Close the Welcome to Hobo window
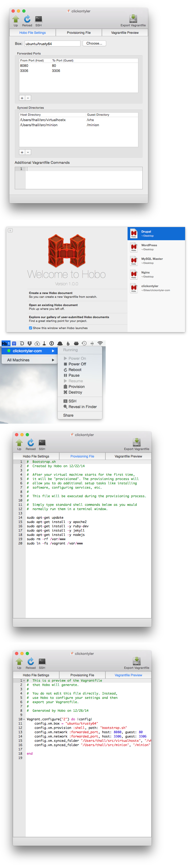Viewport: 192px width, 868px height. pos(10,230)
